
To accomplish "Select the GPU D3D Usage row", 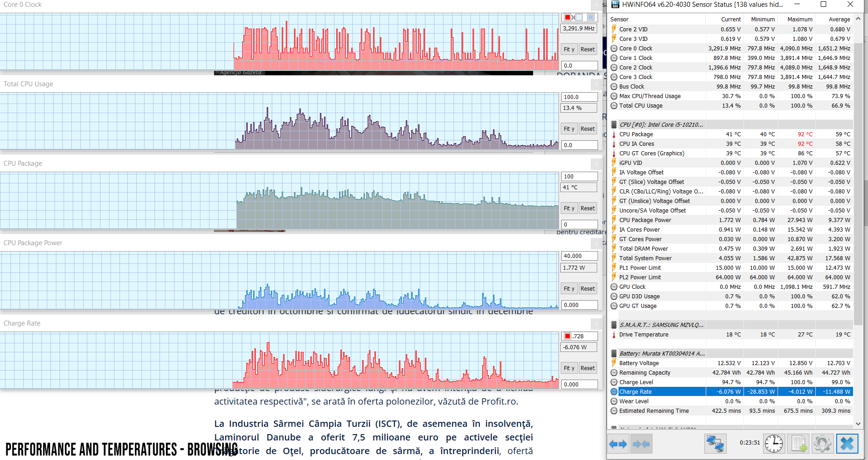I will point(730,297).
